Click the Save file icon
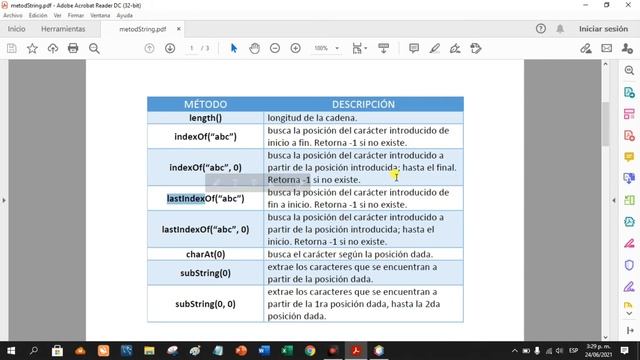The width and height of the screenshot is (640, 360). point(12,49)
